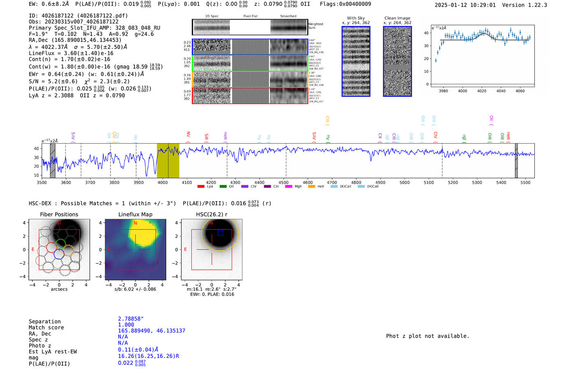Viewport: 576px width, 392px height.
Task: Click the yellow highlighted region in spectrum
Action: (x=168, y=160)
